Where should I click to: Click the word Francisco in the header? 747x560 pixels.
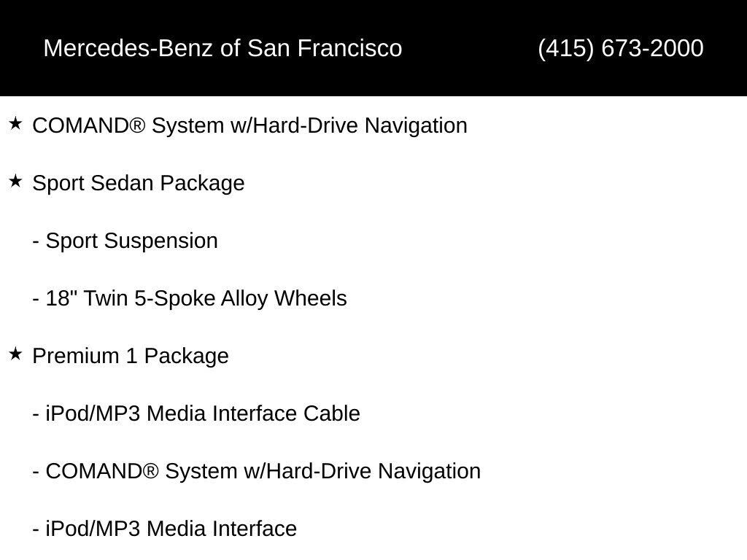click(x=350, y=48)
